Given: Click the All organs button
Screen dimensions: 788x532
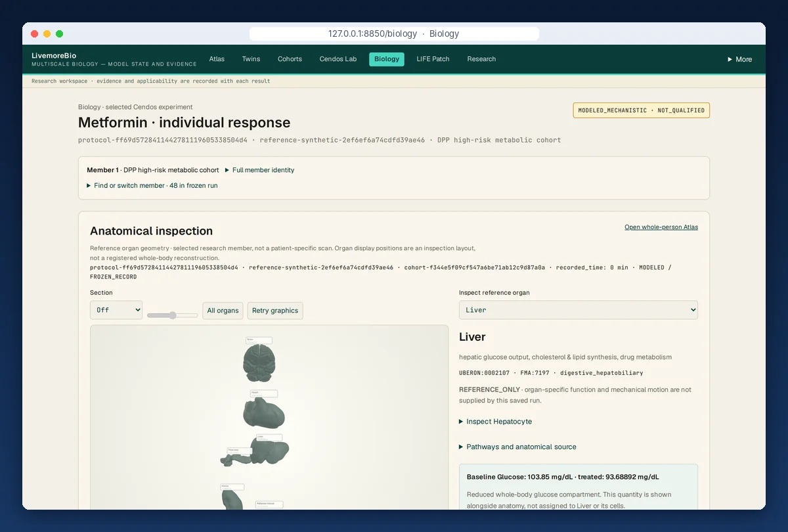Looking at the screenshot, I should (223, 311).
